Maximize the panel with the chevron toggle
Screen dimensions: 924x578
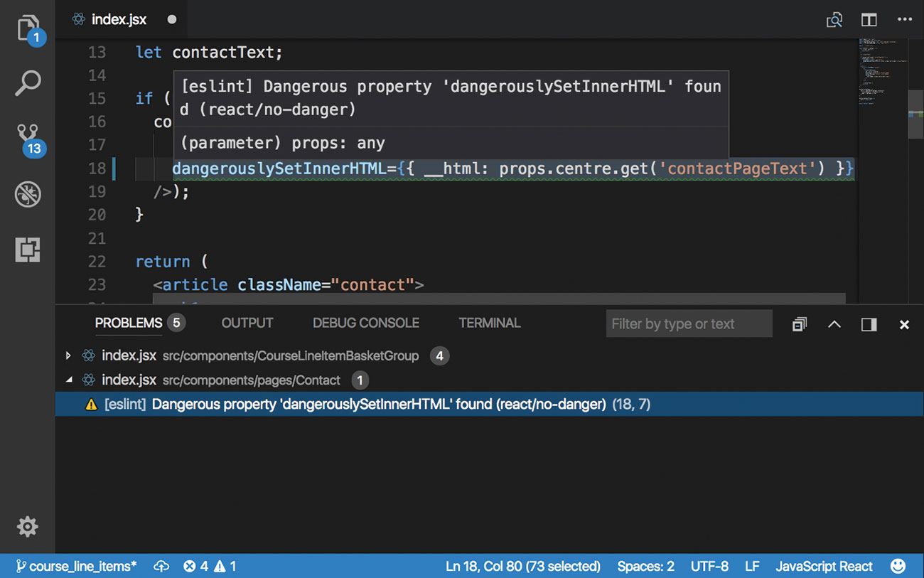click(834, 324)
